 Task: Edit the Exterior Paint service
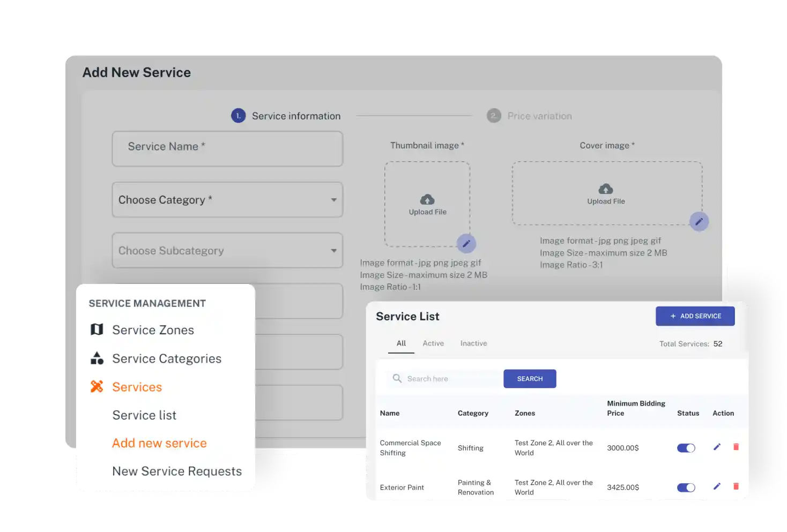point(717,486)
